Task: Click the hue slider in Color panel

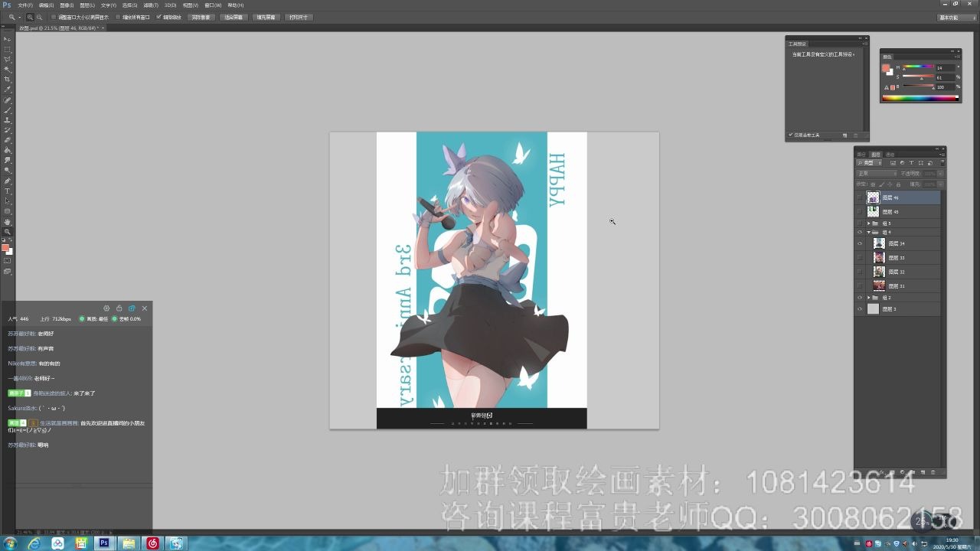Action: point(917,67)
